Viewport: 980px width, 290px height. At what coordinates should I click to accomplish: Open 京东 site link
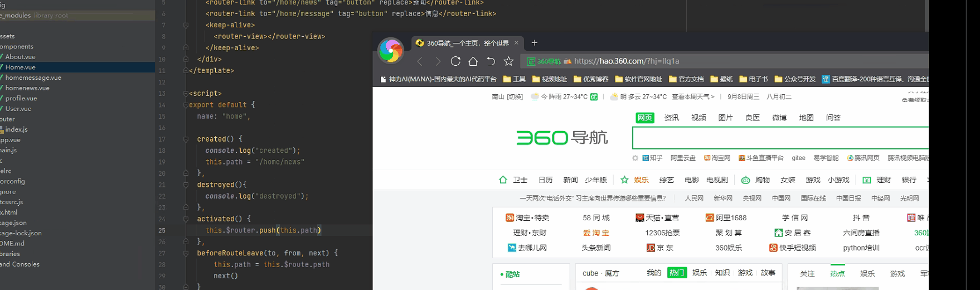tap(659, 248)
